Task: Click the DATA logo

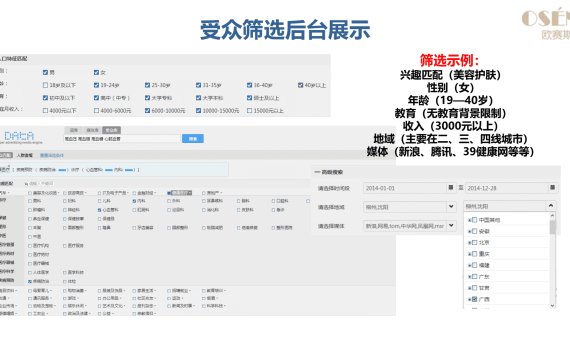Action: point(19,136)
